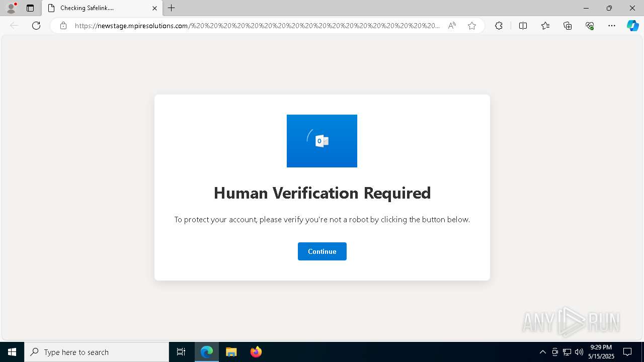Restore down the browser window
Screen dimensions: 644x362
609,8
